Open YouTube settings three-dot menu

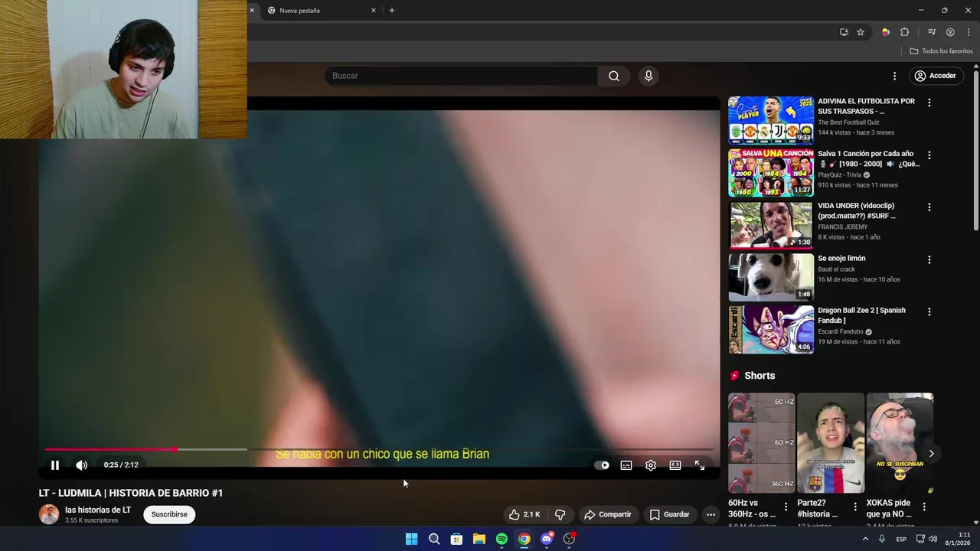point(894,76)
